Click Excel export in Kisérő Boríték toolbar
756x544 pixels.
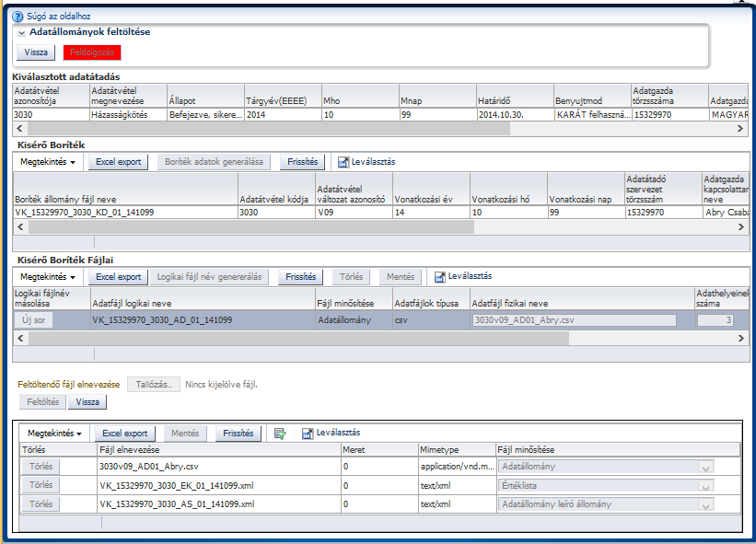pos(119,162)
